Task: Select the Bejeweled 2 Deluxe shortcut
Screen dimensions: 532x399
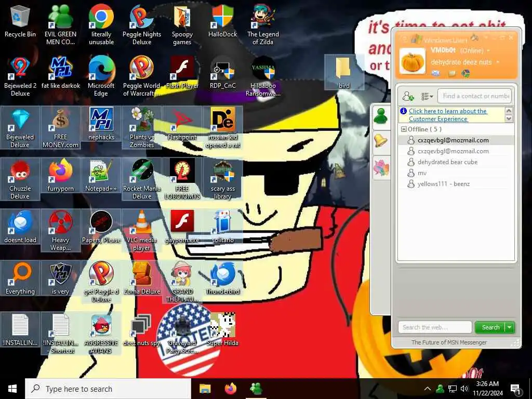Action: 20,77
